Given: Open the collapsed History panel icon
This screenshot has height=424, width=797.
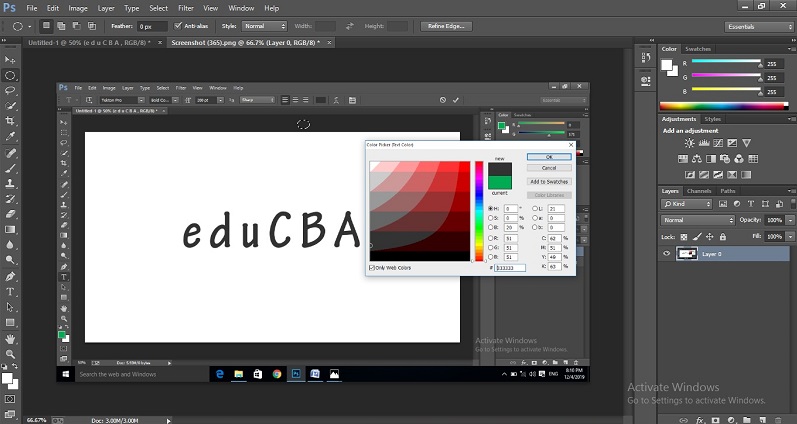Looking at the screenshot, I should [x=646, y=57].
